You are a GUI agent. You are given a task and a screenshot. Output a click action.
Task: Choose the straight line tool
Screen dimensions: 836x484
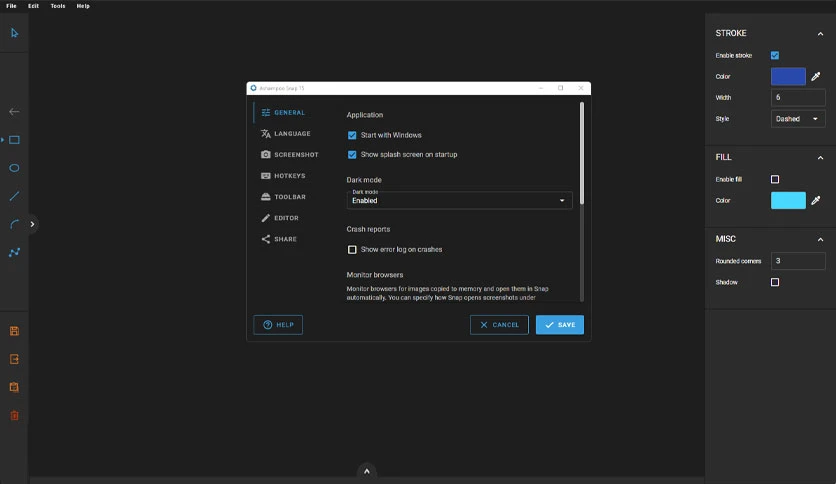point(14,196)
